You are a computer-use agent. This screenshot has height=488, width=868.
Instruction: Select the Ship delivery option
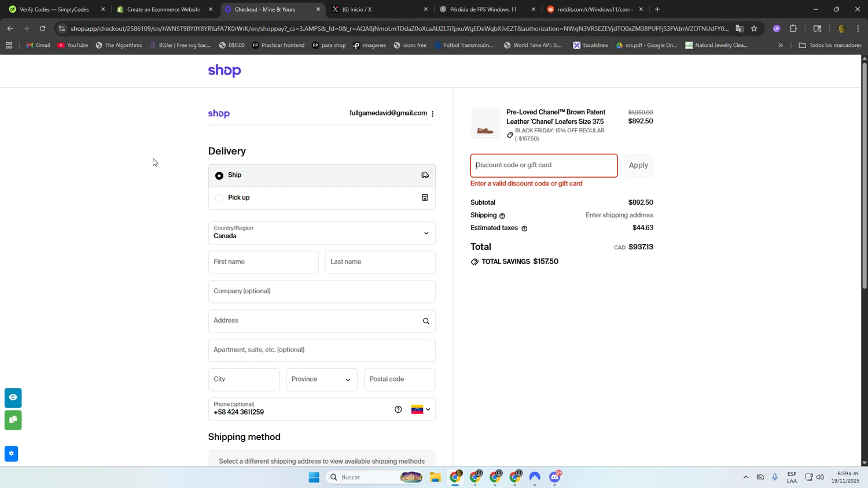pos(322,175)
